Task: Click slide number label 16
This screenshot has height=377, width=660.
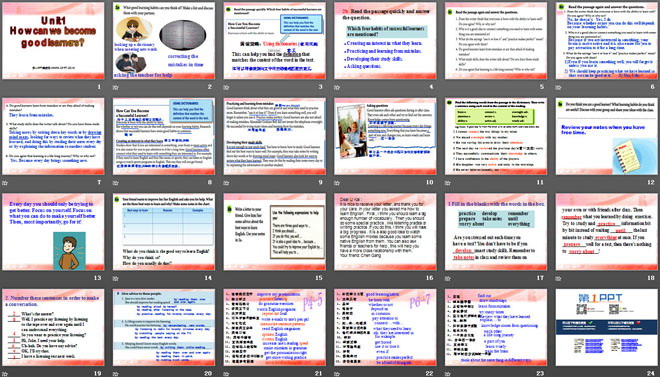Action: 430,278
